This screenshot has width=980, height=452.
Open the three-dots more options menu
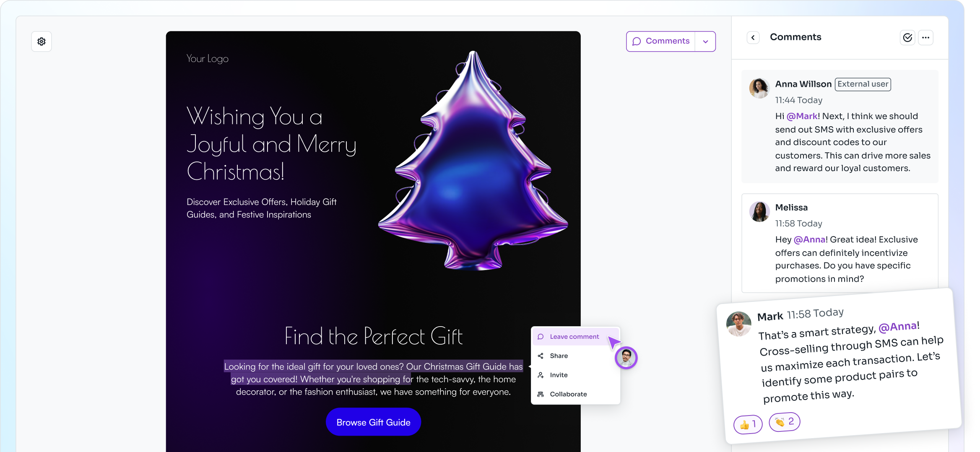925,38
